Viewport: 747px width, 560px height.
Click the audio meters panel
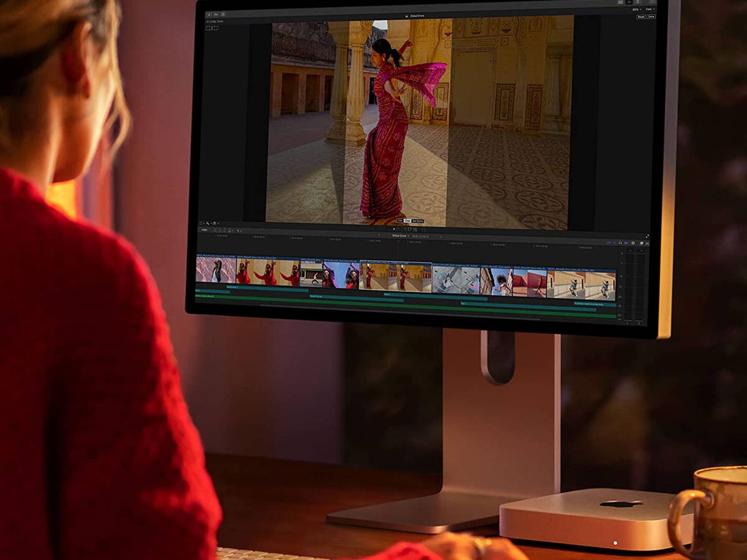point(635,286)
